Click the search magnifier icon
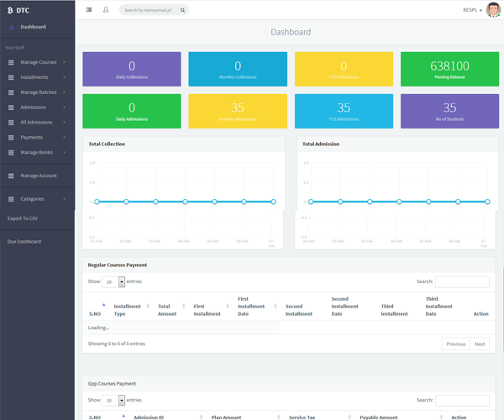 182,10
